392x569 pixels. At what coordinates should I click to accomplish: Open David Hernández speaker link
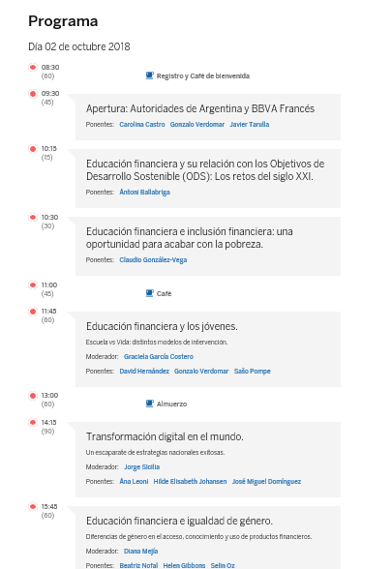144,372
